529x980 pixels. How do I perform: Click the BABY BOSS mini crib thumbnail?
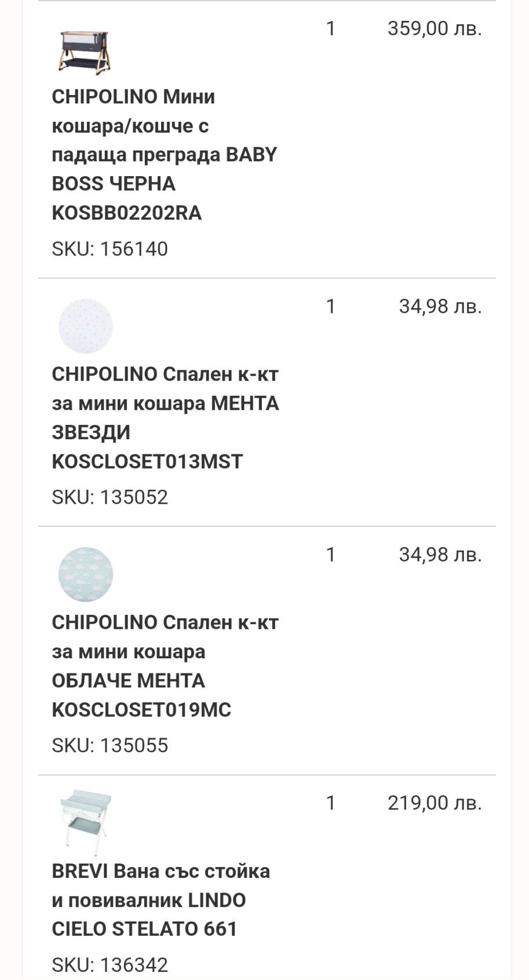pyautogui.click(x=85, y=52)
